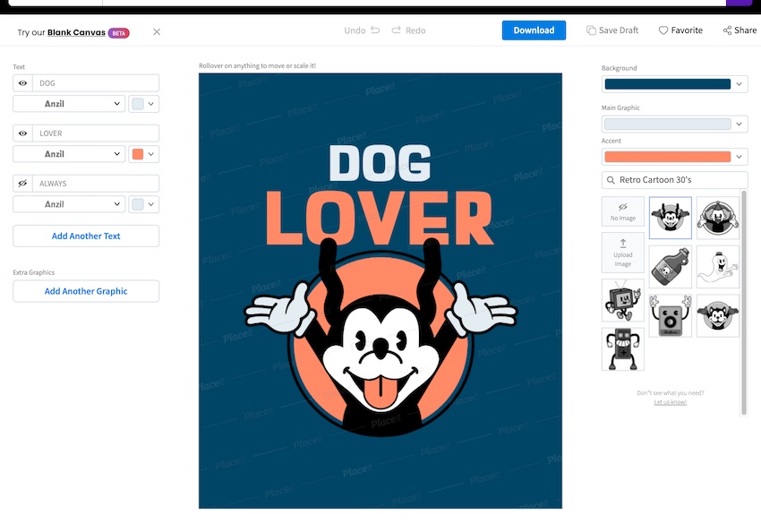Screen dimensions: 761x532
Task: Select dog with raised hands graphic
Action: point(671,218)
